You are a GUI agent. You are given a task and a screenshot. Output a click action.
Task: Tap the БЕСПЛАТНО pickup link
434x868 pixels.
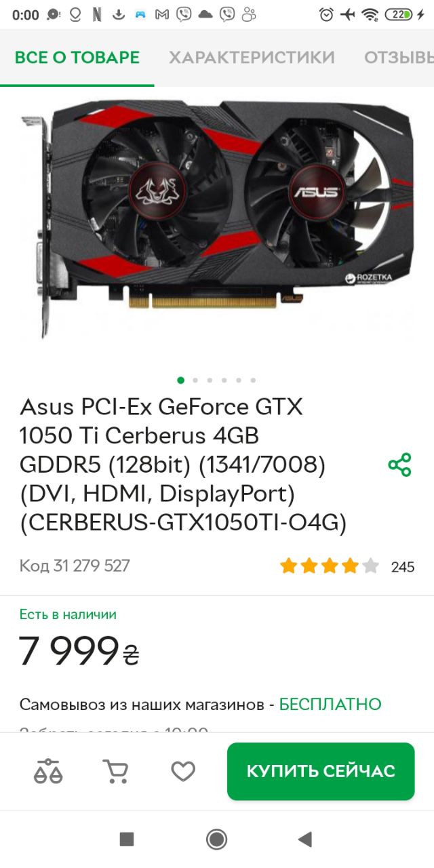[x=330, y=704]
